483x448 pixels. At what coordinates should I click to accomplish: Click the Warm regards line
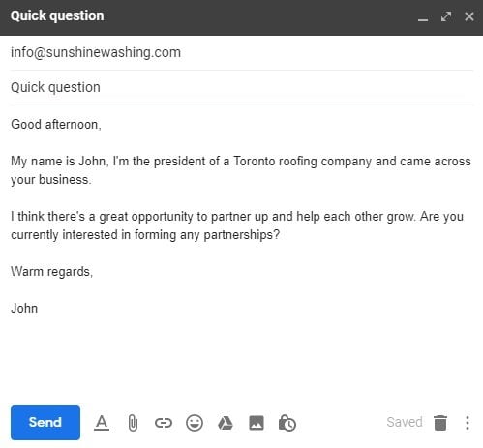pos(51,272)
